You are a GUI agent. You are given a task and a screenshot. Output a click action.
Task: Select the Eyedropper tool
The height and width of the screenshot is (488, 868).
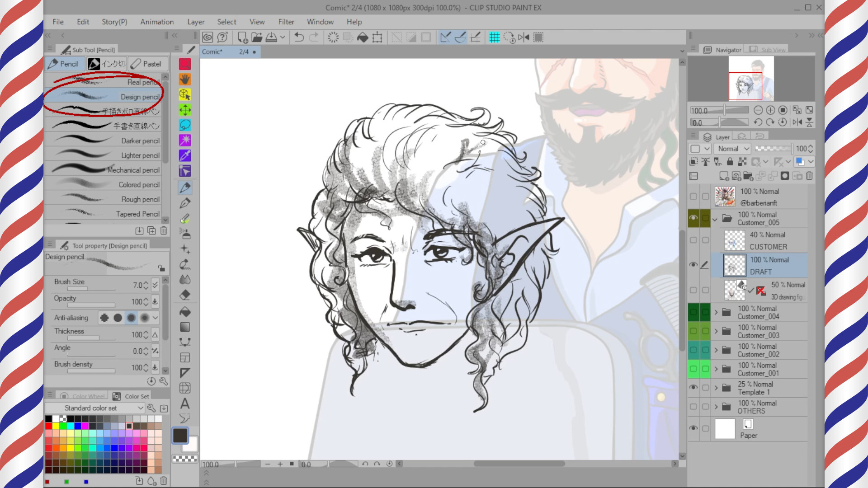185,155
